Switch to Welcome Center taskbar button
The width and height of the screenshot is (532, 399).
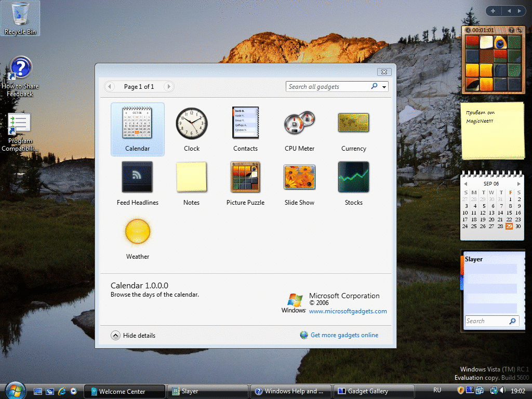124,391
